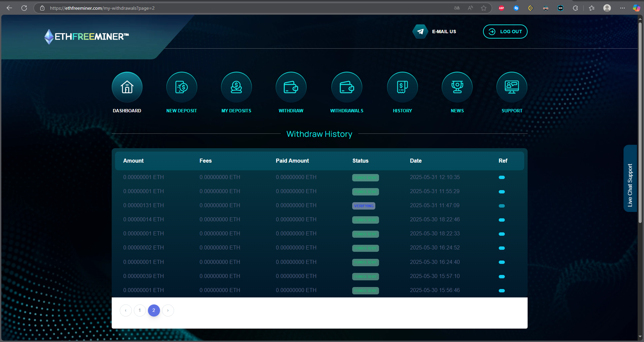Click the date 2025-05-31 11:55:29
The height and width of the screenshot is (342, 644).
point(435,191)
